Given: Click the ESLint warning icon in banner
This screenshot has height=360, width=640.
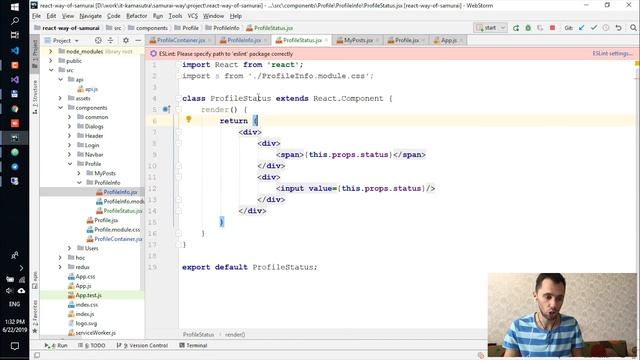Looking at the screenshot, I should click(153, 53).
